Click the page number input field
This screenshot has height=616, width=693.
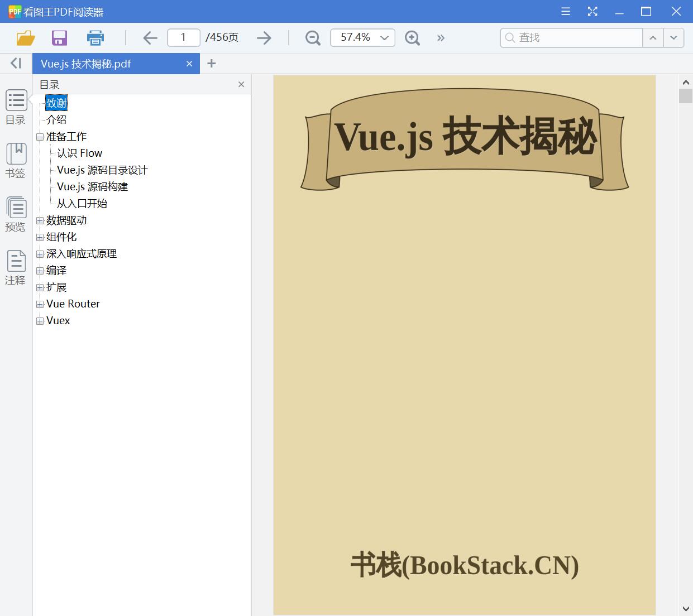coord(184,37)
